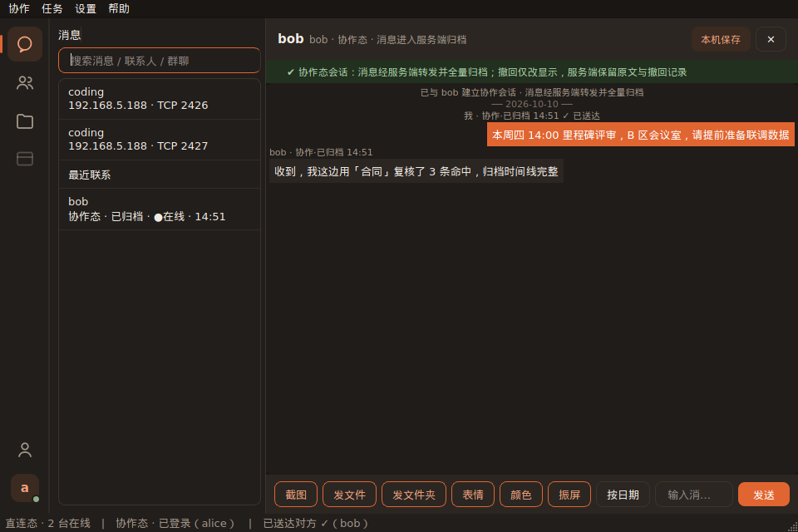Click the 消息 panel title
Viewport: 798px width, 532px height.
pyautogui.click(x=70, y=35)
